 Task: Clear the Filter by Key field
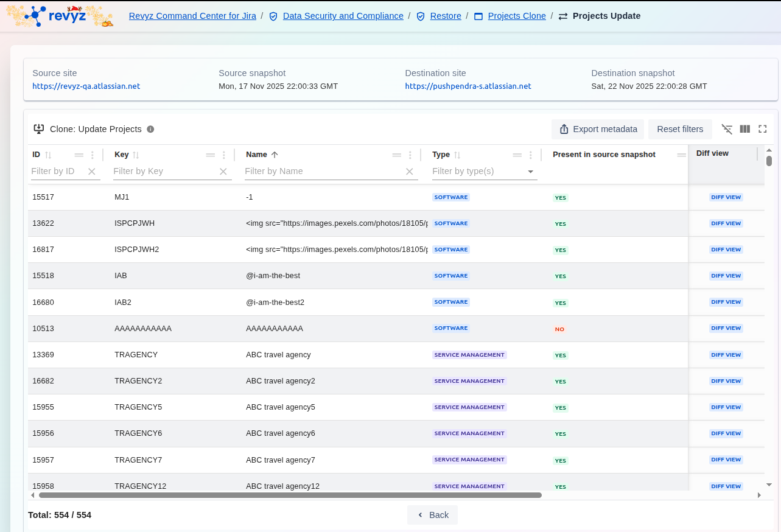click(223, 172)
